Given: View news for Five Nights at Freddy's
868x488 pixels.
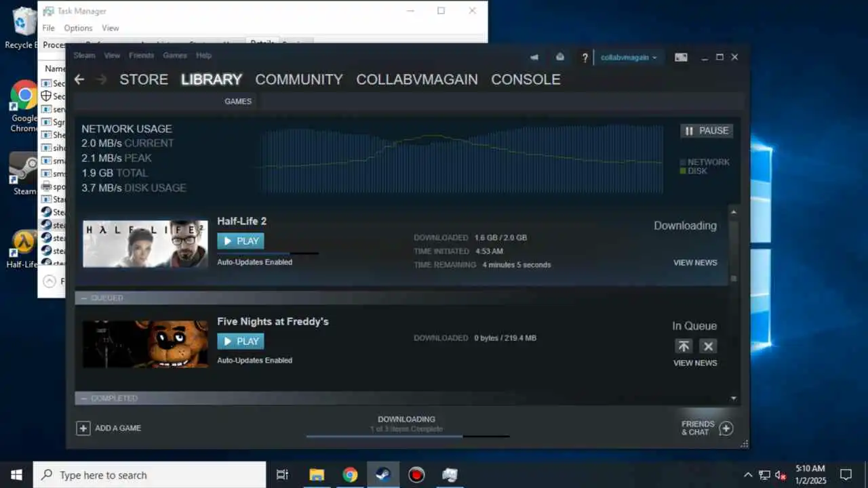Looking at the screenshot, I should click(x=695, y=363).
